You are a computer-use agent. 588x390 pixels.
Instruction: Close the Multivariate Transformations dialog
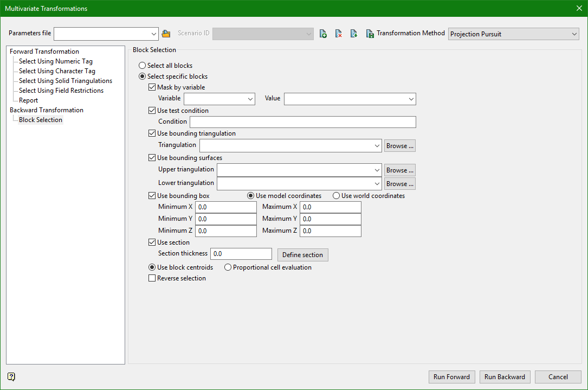[x=579, y=8]
